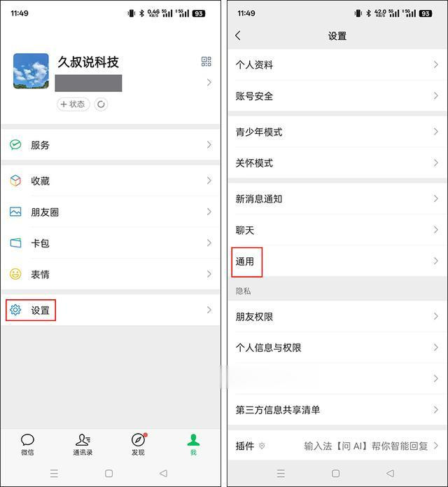Open the 设置 gear icon
The image size is (448, 487).
15,310
